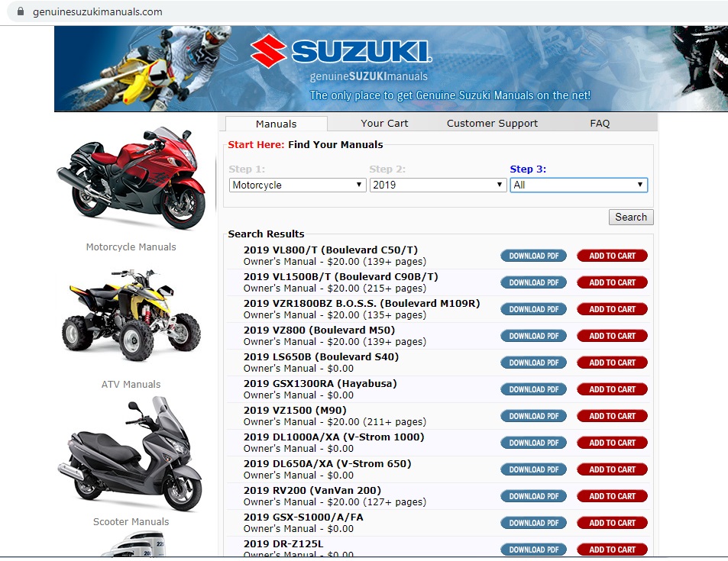Add 2019 VZ1500 M90 to cart
The width and height of the screenshot is (728, 561).
pyautogui.click(x=612, y=416)
